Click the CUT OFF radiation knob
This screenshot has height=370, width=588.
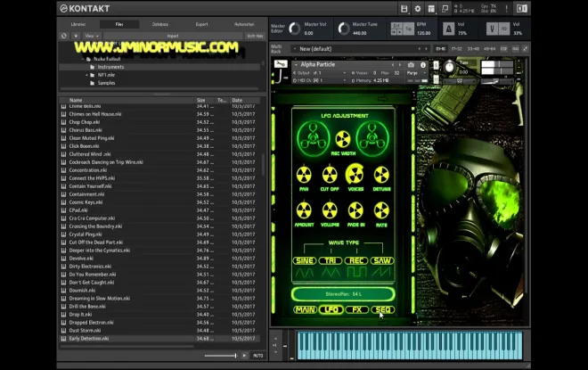coord(330,175)
